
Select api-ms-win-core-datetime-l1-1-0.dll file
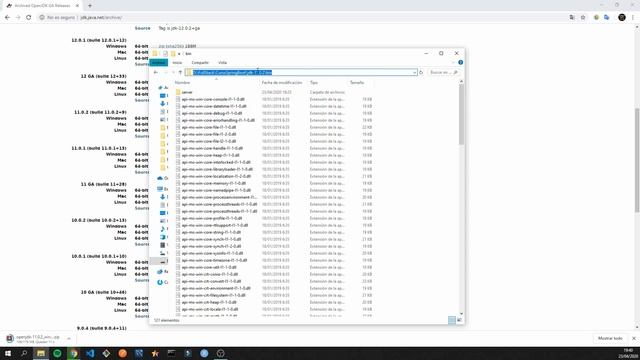[x=214, y=106]
